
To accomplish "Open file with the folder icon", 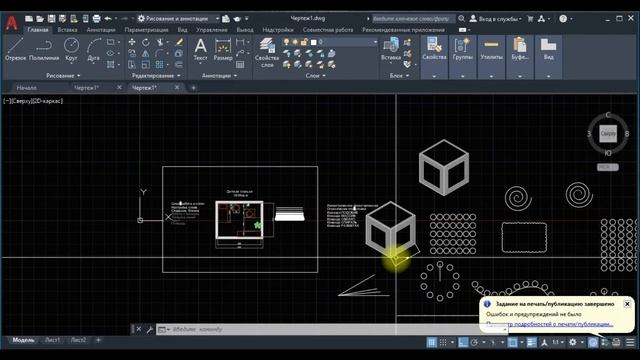I will (x=40, y=19).
